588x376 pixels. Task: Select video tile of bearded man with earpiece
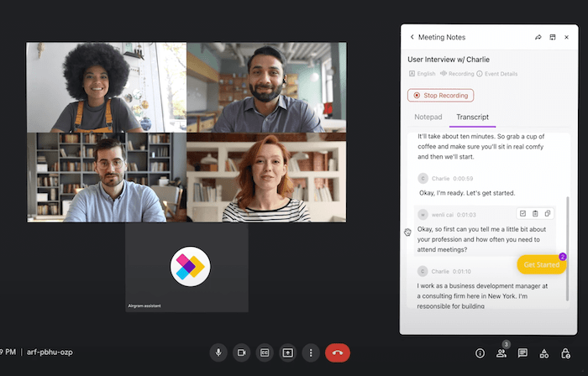tap(266, 87)
